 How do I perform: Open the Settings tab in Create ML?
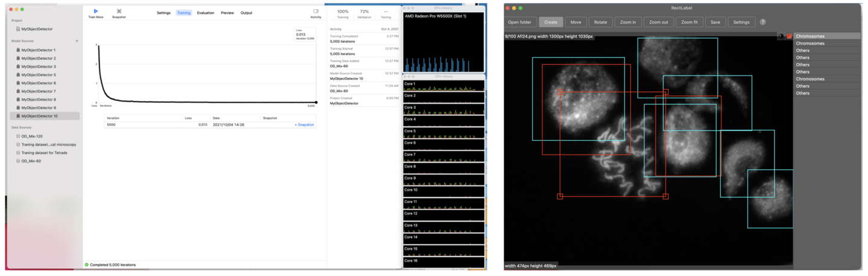[x=163, y=13]
